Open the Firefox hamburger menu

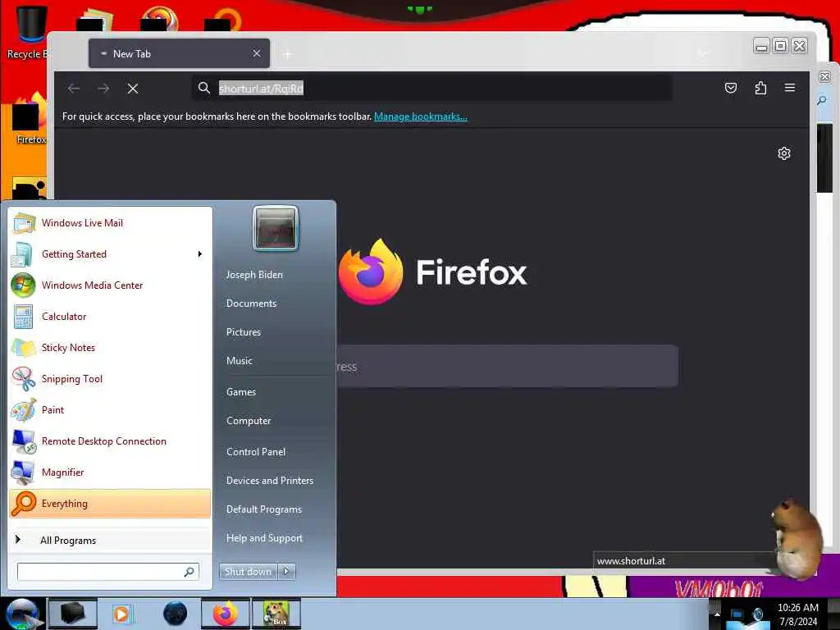[790, 88]
